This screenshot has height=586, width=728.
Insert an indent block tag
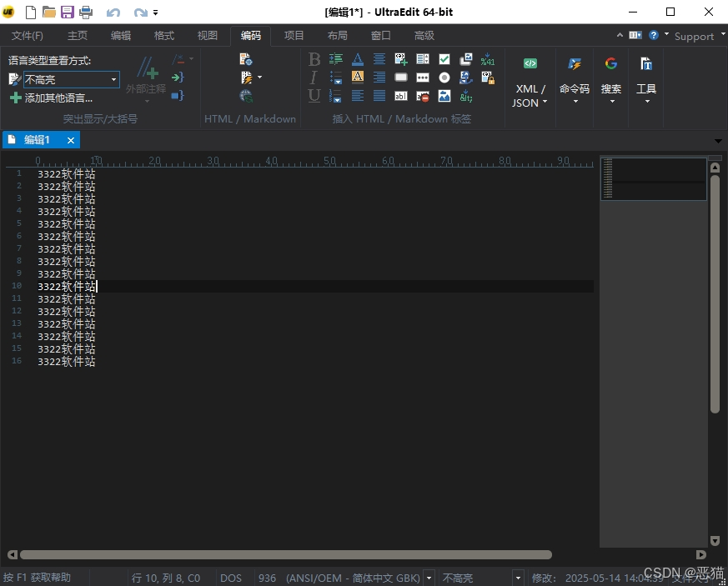pos(336,59)
